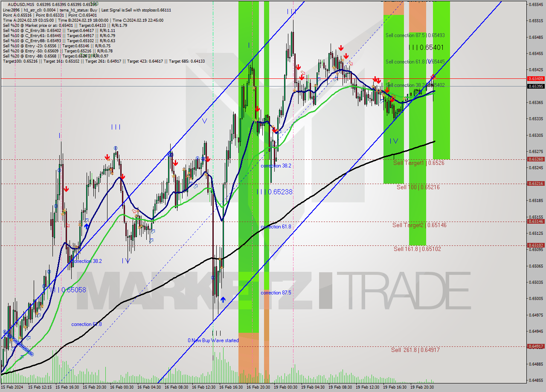Click the '15 Feb 20:30' time axis label

coord(94,387)
